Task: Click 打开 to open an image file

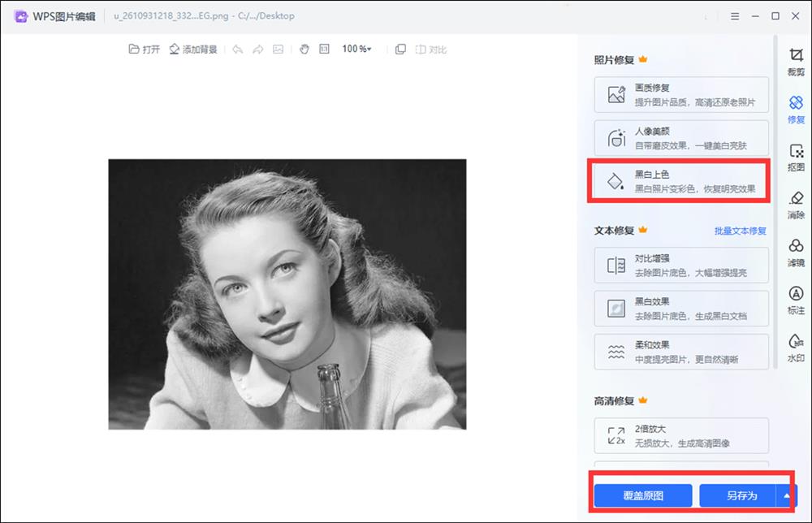Action: click(x=145, y=50)
